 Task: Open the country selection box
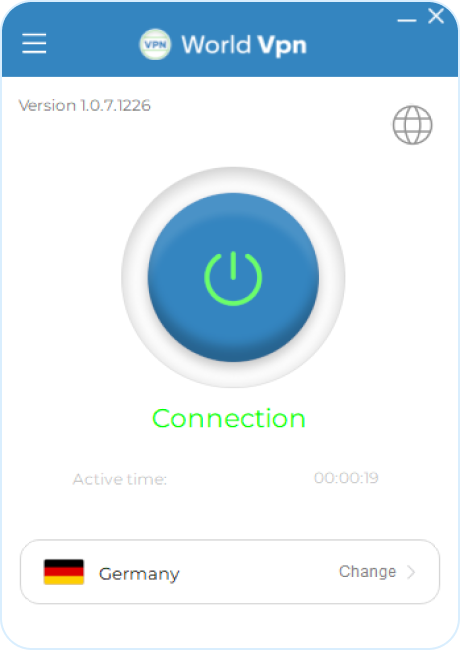pyautogui.click(x=230, y=572)
